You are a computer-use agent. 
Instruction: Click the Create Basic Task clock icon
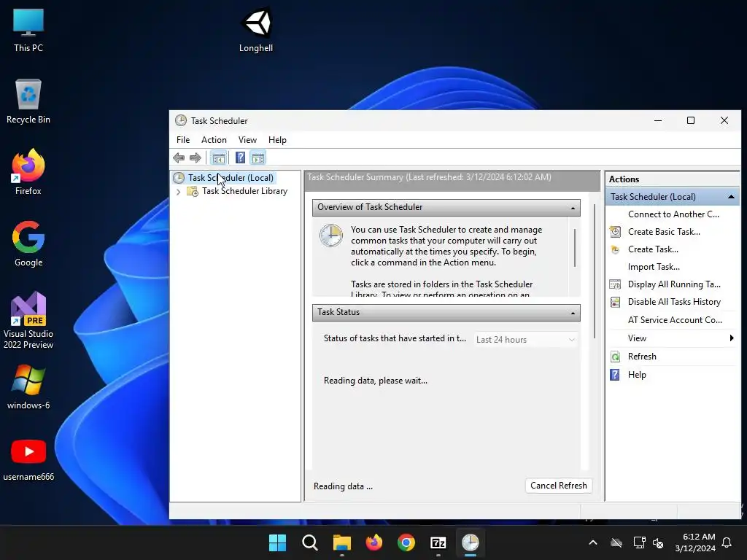616,232
